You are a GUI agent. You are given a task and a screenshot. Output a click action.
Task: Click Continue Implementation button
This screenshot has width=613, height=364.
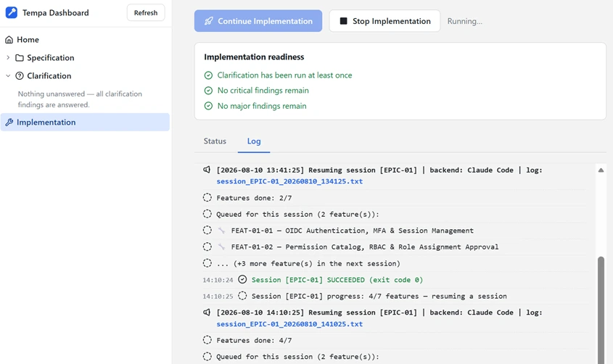[x=258, y=21]
